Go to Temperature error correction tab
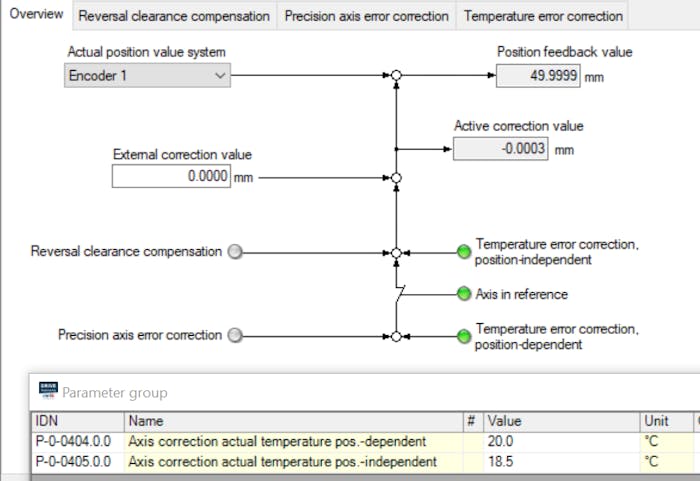The image size is (700, 481). click(x=543, y=16)
